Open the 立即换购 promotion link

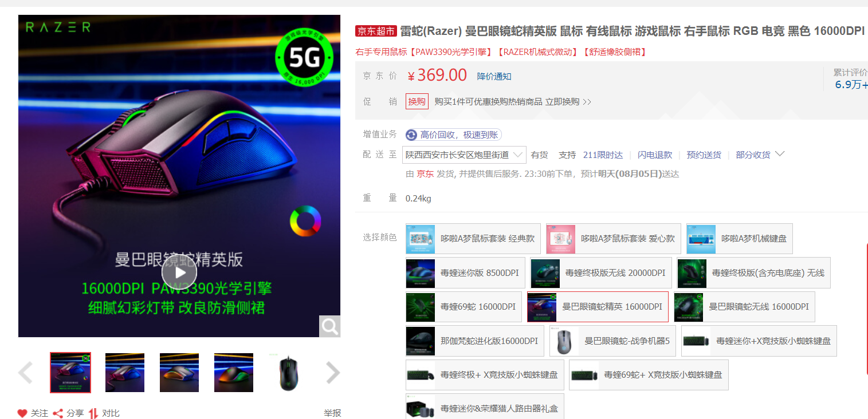(x=568, y=101)
